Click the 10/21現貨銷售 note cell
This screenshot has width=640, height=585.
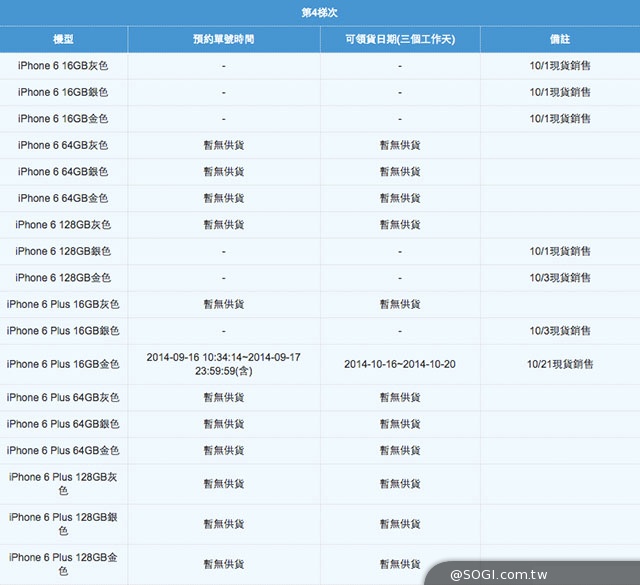pos(560,364)
